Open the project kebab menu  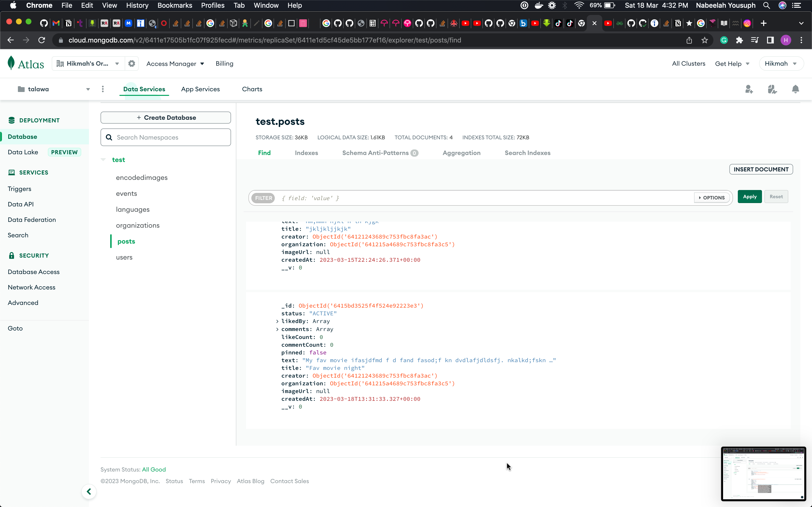103,89
